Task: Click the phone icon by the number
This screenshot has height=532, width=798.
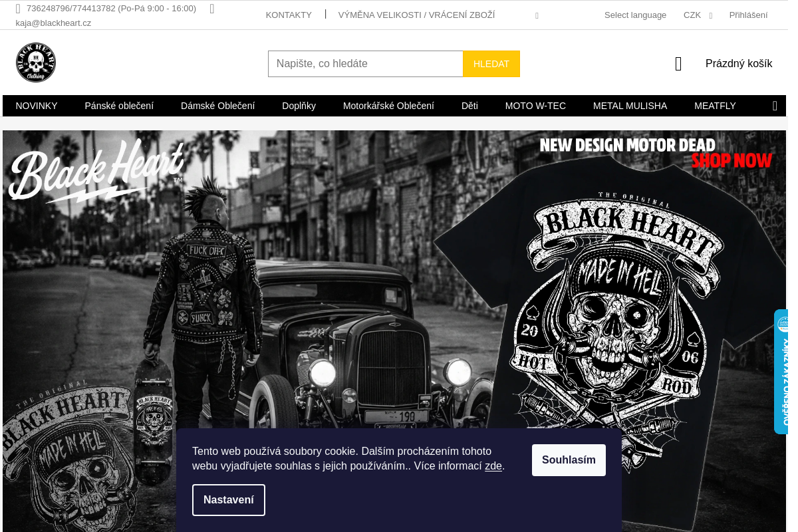Action: [x=18, y=9]
